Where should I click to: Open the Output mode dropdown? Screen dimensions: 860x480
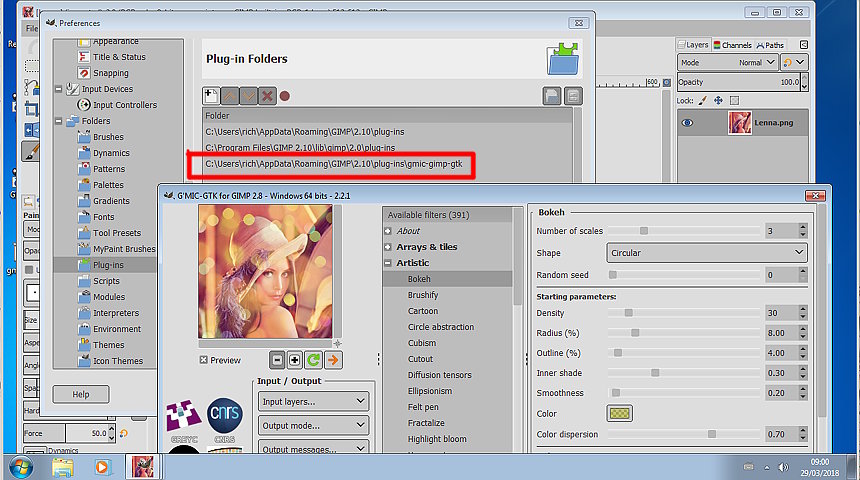click(314, 425)
